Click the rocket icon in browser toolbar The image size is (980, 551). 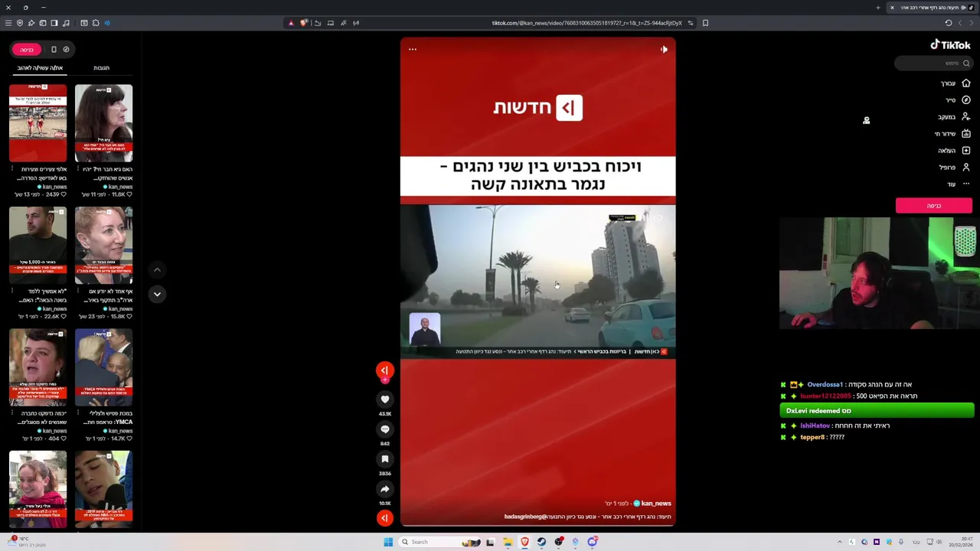pyautogui.click(x=31, y=23)
